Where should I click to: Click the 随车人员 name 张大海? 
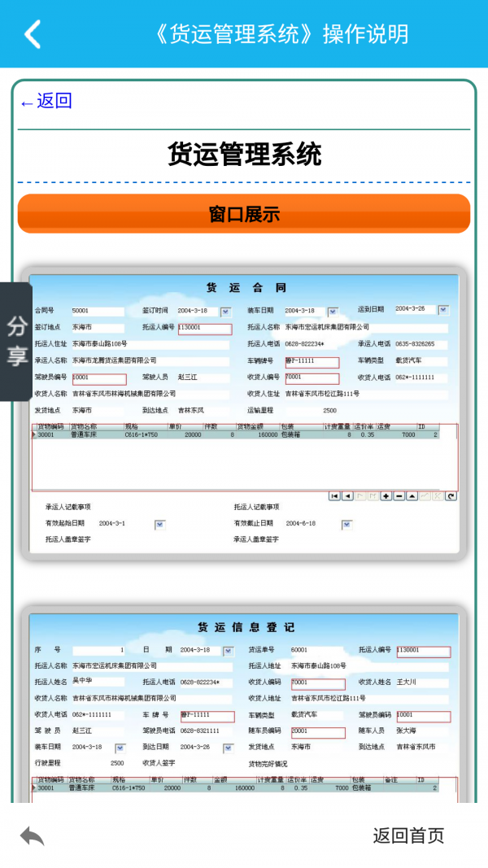coord(406,731)
